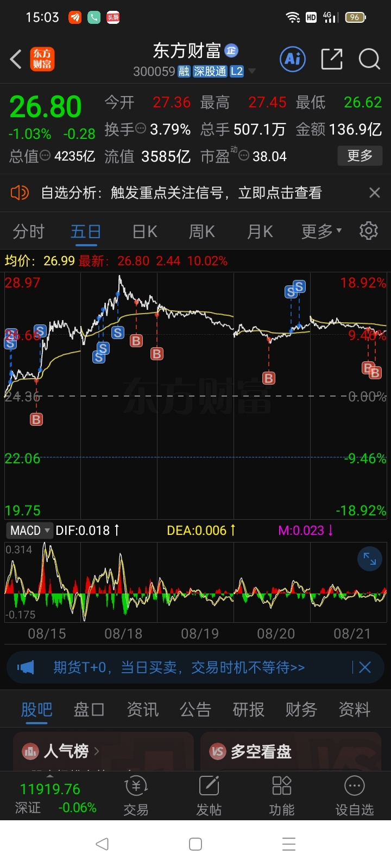Open the search magnifier icon
This screenshot has width=391, height=868.
tap(369, 59)
